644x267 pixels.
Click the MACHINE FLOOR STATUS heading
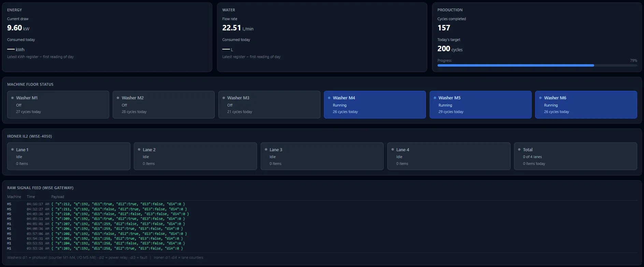point(30,85)
